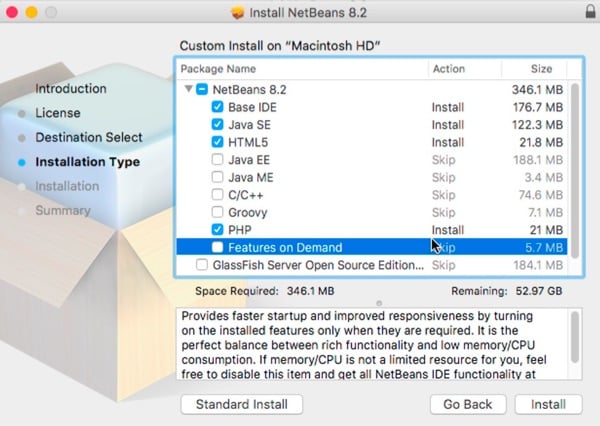This screenshot has height=426, width=600.
Task: Uncheck the PHP package
Action: [x=217, y=230]
